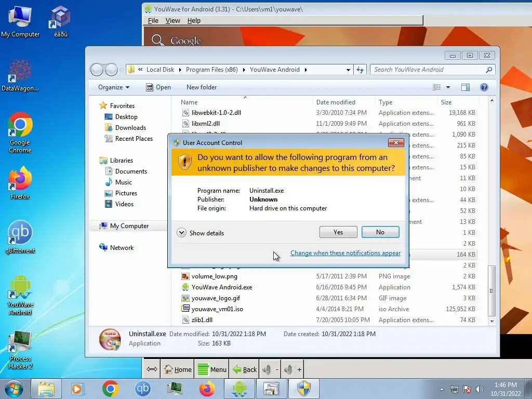Click the Favorites star heading

[117, 106]
